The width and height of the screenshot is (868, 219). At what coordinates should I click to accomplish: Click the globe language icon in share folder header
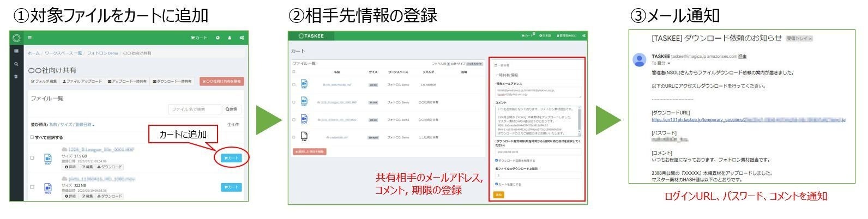coord(218,38)
